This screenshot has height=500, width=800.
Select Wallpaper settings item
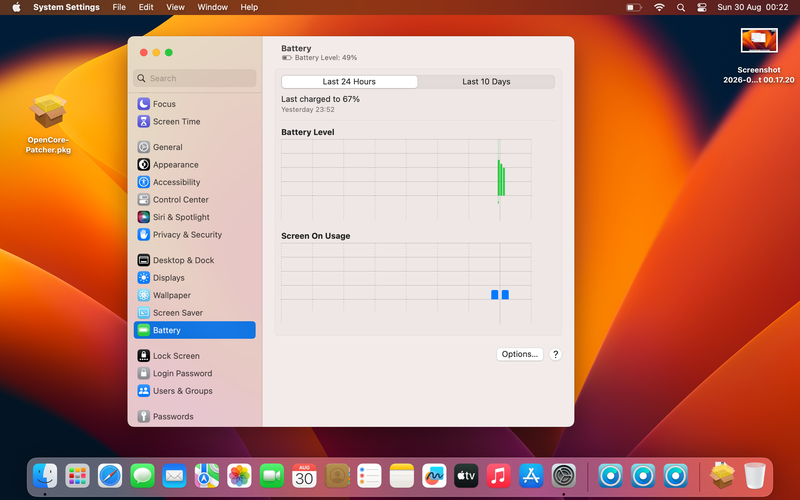pos(194,295)
